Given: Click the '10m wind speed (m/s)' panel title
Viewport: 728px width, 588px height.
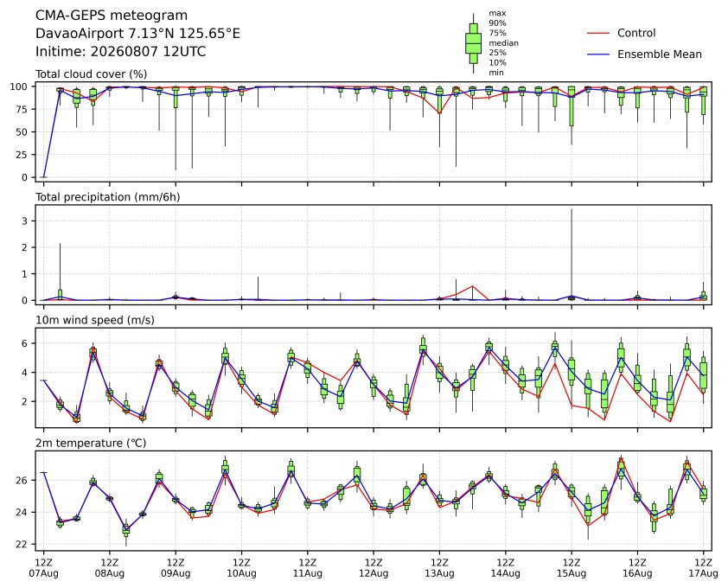Looking at the screenshot, I should pyautogui.click(x=95, y=320).
